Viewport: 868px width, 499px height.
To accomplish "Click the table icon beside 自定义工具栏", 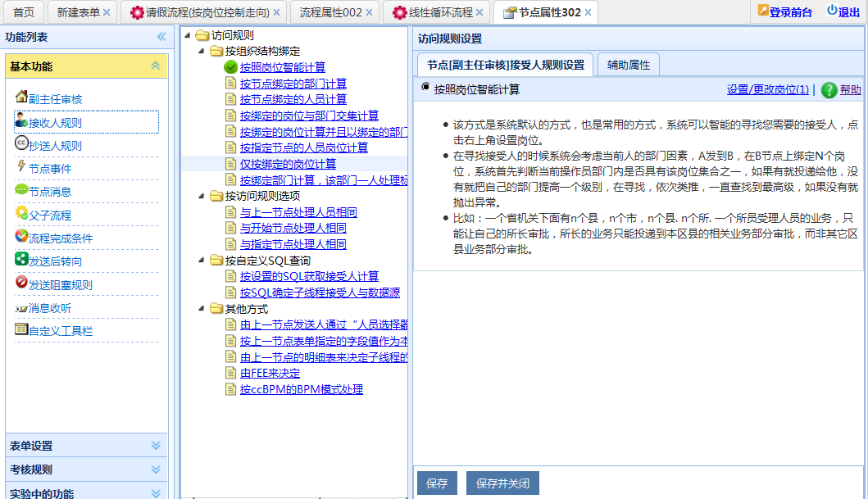I will [21, 329].
